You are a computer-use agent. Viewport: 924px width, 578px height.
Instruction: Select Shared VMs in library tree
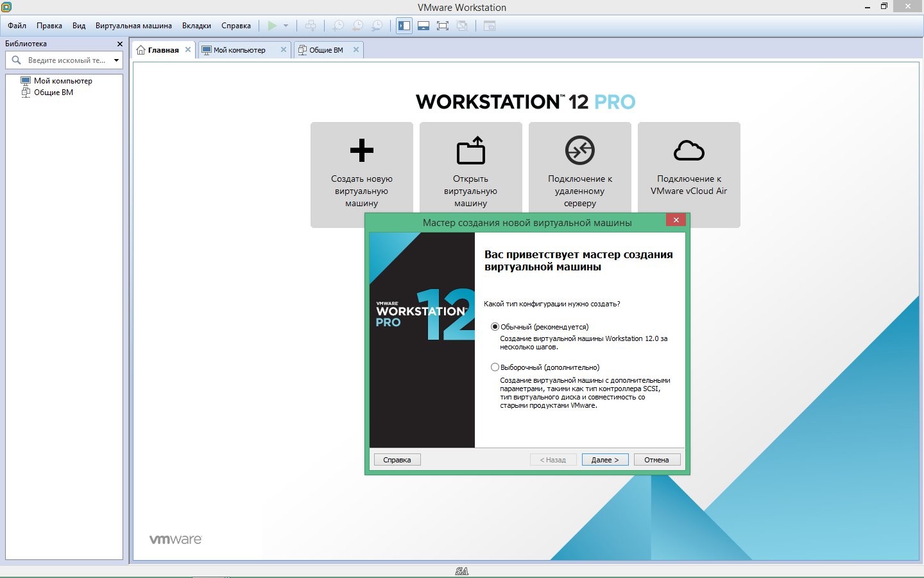pyautogui.click(x=53, y=92)
